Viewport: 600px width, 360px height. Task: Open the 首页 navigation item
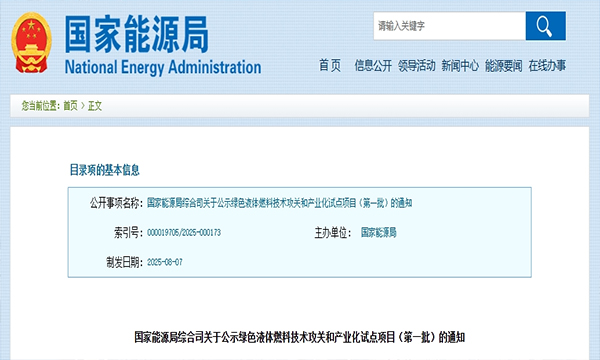coord(330,65)
